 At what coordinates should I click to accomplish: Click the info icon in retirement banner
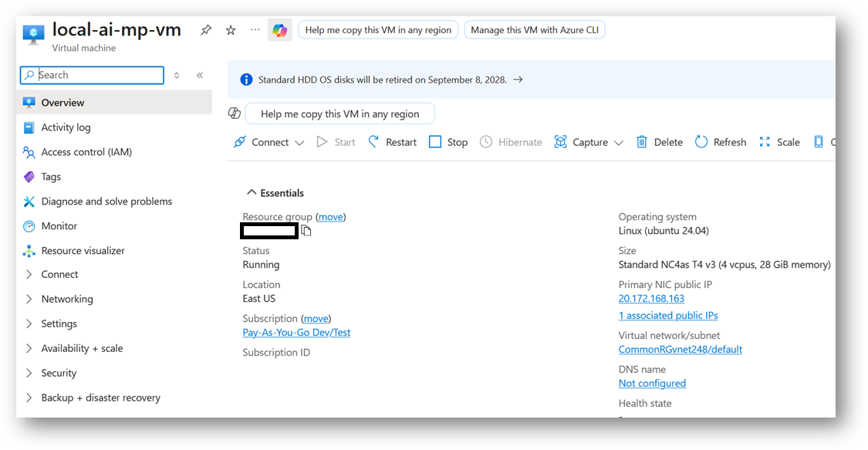point(246,80)
